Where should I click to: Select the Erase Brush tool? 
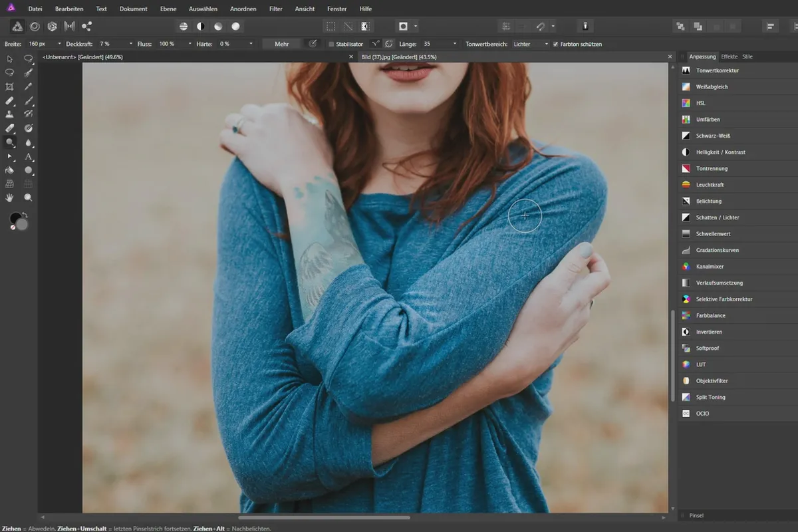pyautogui.click(x=10, y=128)
